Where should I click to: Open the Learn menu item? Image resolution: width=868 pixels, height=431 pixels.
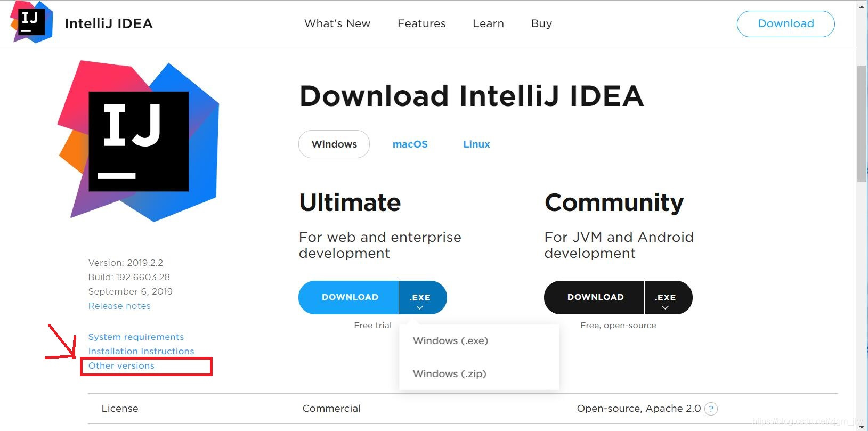pyautogui.click(x=488, y=23)
